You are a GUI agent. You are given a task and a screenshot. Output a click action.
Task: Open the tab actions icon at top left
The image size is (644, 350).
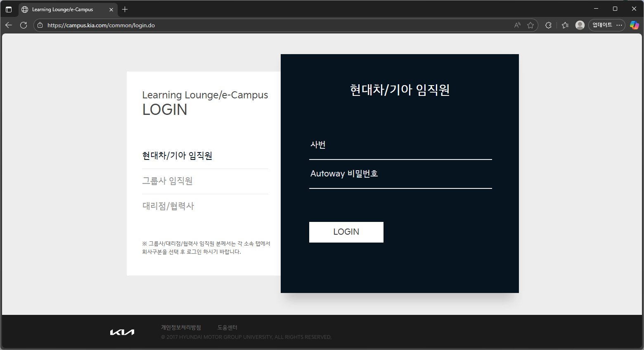[9, 9]
